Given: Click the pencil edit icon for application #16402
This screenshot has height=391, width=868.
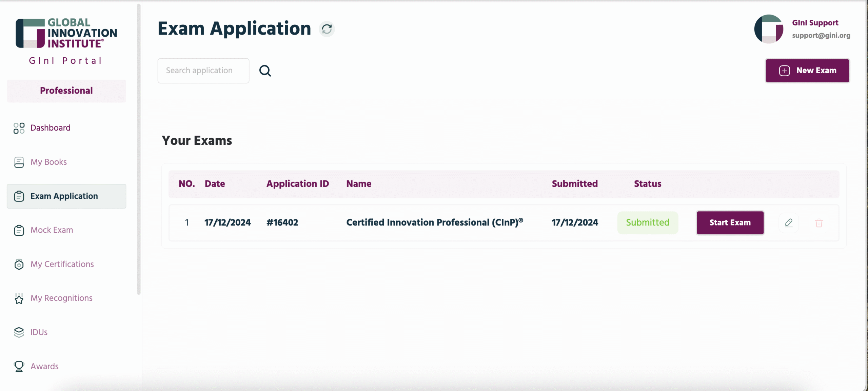Looking at the screenshot, I should (x=789, y=223).
